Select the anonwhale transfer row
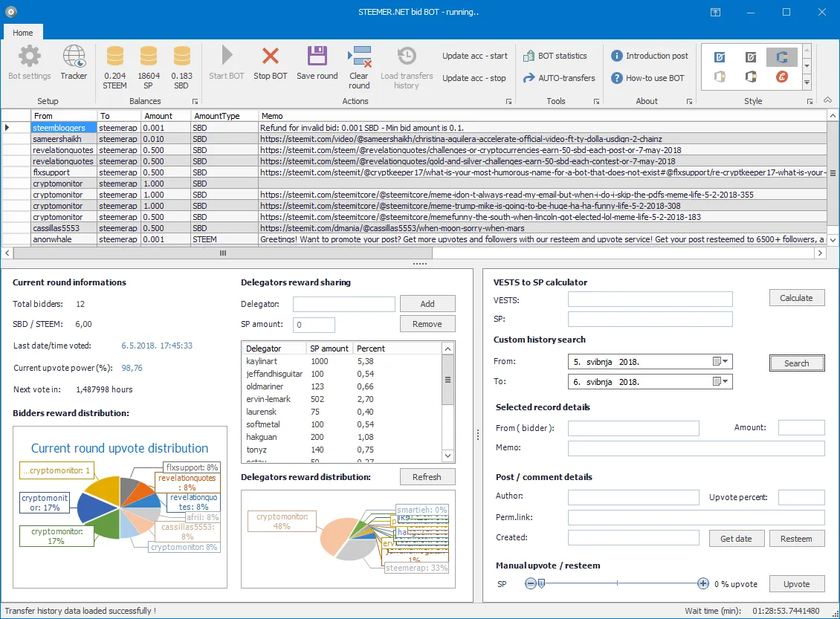 pyautogui.click(x=414, y=239)
